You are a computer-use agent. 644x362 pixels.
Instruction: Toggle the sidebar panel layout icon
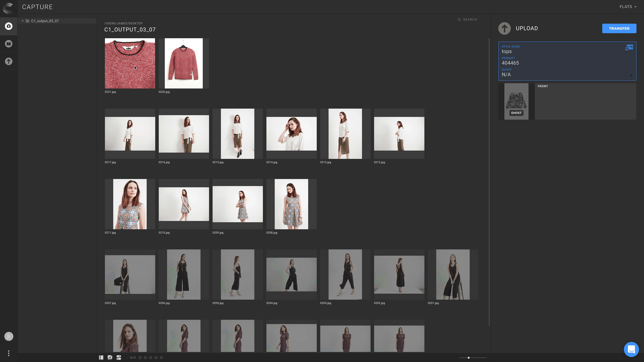[101, 358]
